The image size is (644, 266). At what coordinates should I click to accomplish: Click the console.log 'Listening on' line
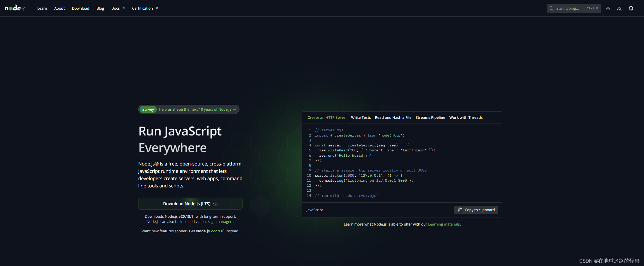[366, 180]
